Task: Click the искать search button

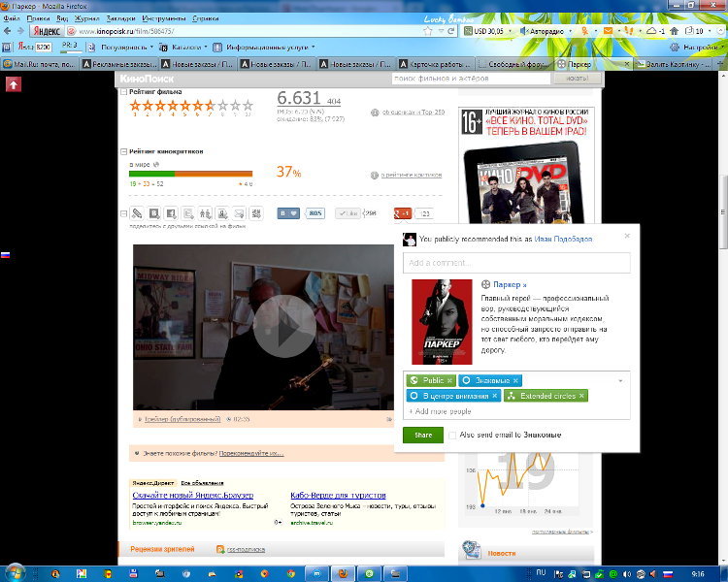Action: click(x=578, y=79)
